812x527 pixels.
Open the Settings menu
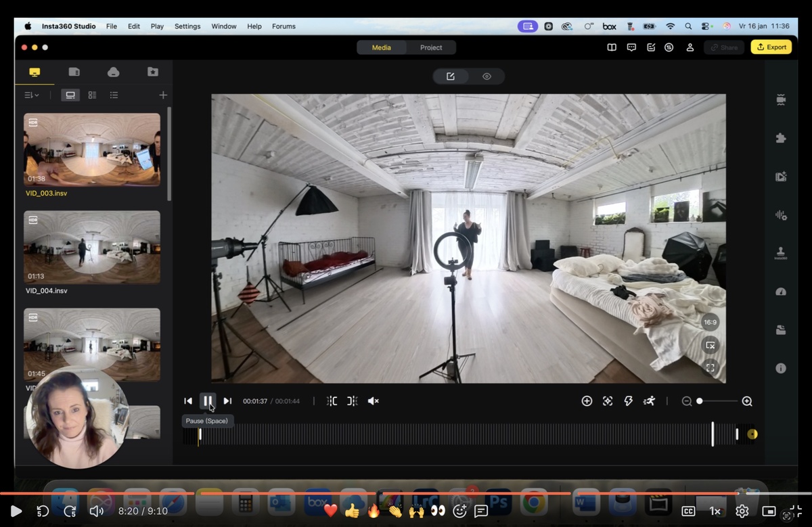[x=187, y=26]
